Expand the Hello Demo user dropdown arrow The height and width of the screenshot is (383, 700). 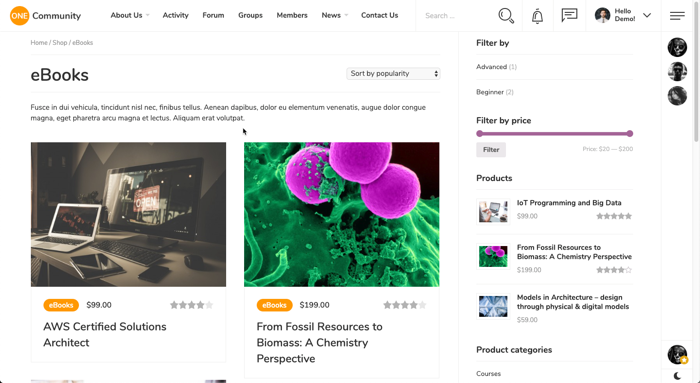pos(647,15)
